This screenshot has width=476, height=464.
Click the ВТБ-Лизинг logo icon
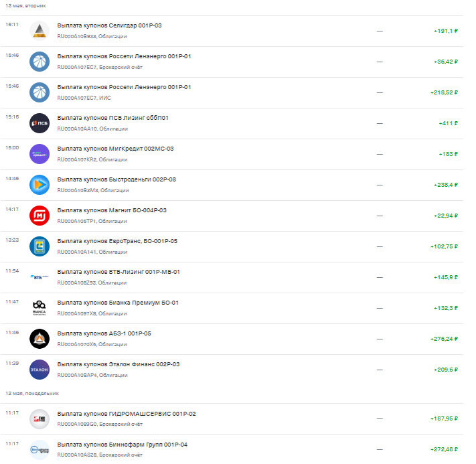click(39, 277)
